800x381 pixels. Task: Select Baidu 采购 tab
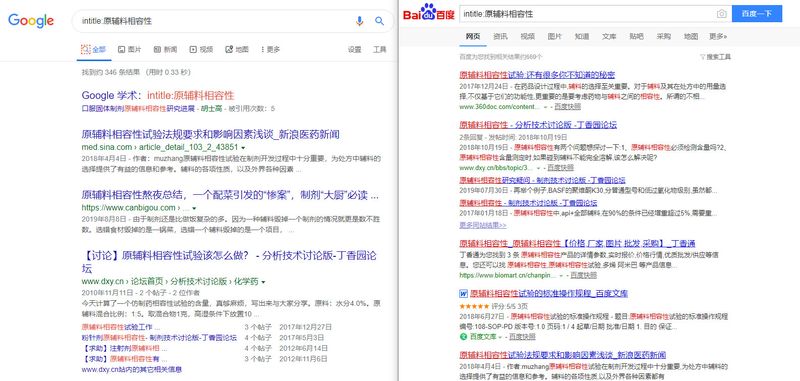coord(664,36)
